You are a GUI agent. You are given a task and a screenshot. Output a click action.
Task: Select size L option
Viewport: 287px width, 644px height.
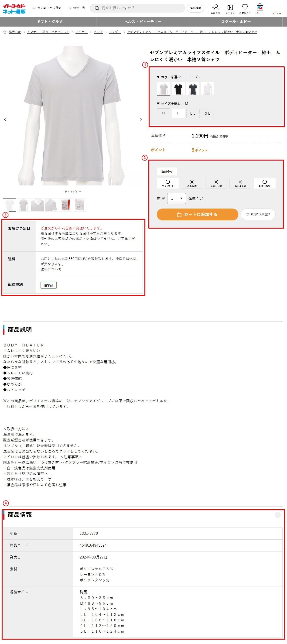tap(178, 113)
